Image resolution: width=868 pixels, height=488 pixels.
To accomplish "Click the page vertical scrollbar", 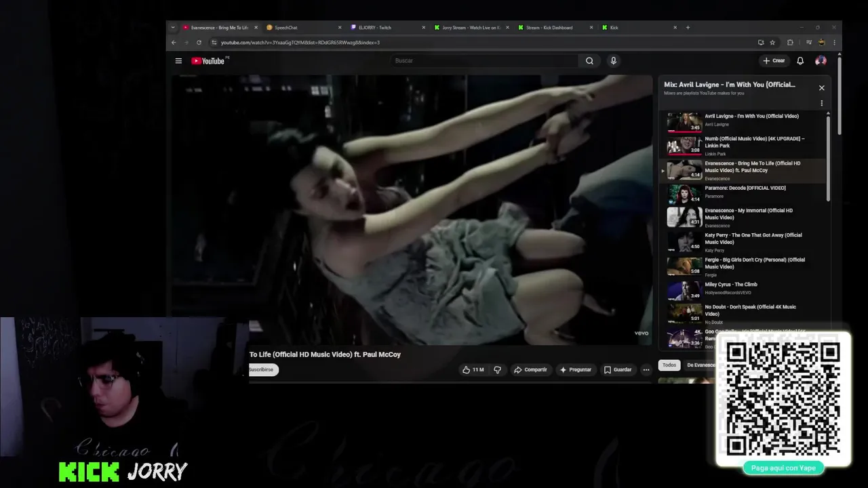I will (x=839, y=95).
